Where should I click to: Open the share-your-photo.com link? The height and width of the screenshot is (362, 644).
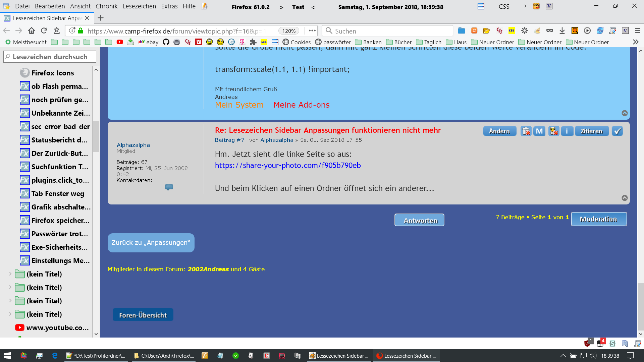pyautogui.click(x=288, y=165)
